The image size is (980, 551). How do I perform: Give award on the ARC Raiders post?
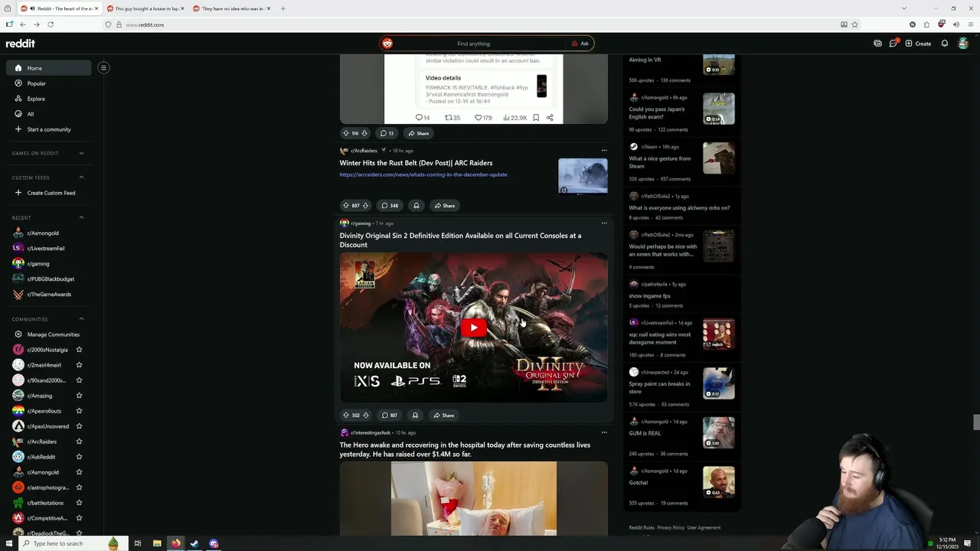pyautogui.click(x=416, y=205)
